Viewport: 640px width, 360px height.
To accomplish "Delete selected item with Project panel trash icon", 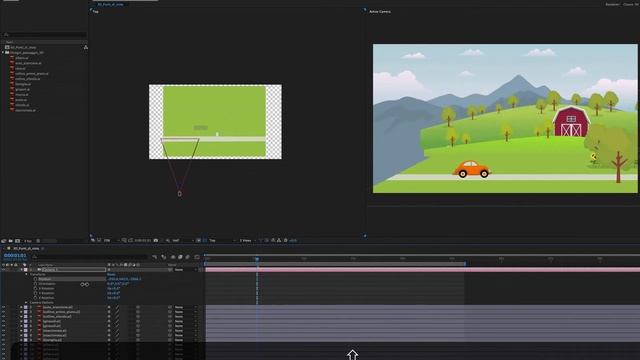I will (x=38, y=241).
